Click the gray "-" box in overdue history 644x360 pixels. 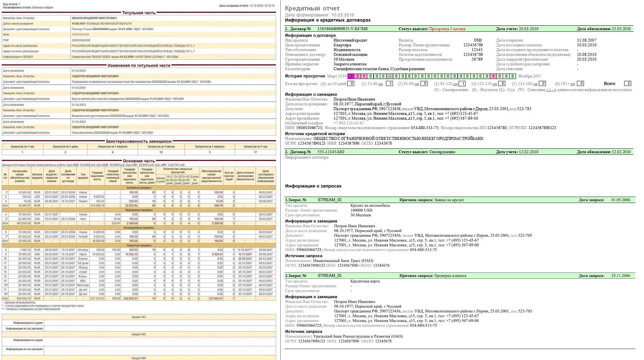[390, 76]
